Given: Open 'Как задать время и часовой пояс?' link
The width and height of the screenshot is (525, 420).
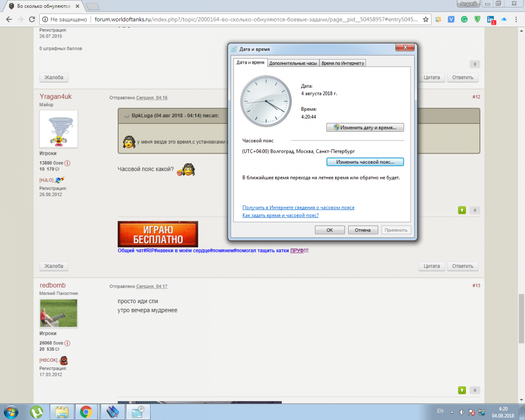Looking at the screenshot, I should click(x=280, y=215).
